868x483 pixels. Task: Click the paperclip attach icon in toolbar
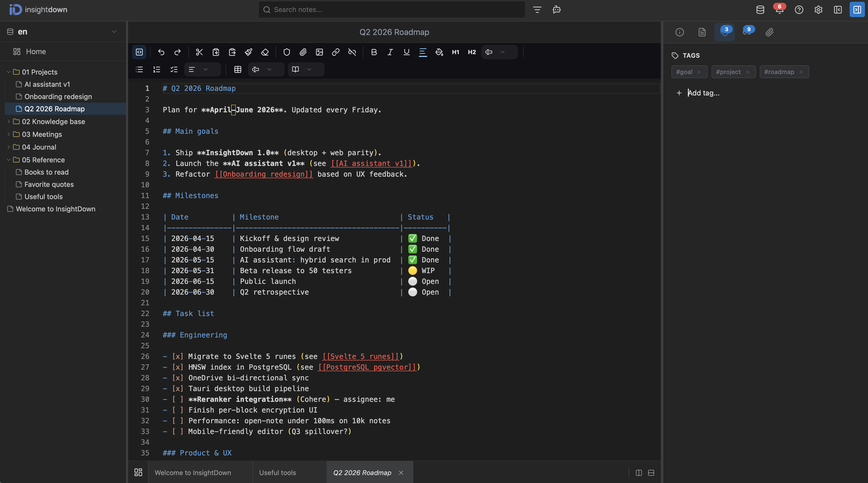[303, 52]
